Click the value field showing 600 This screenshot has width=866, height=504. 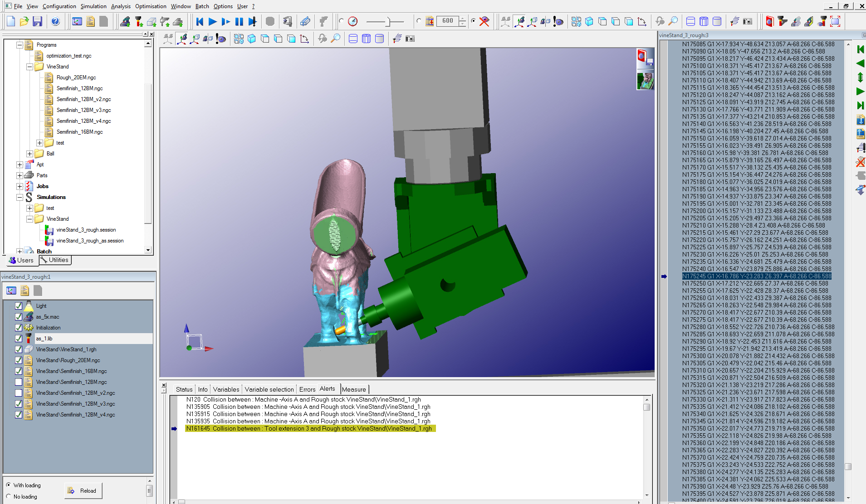pos(447,21)
